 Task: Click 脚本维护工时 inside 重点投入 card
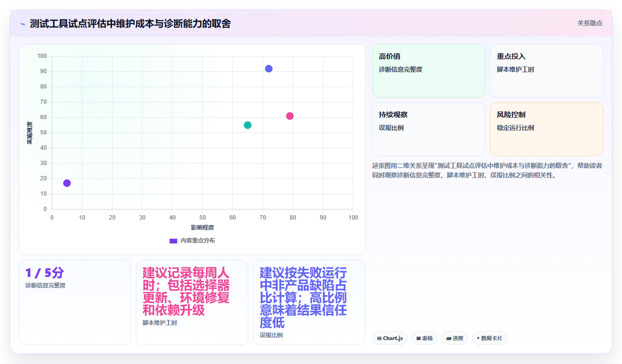click(515, 69)
